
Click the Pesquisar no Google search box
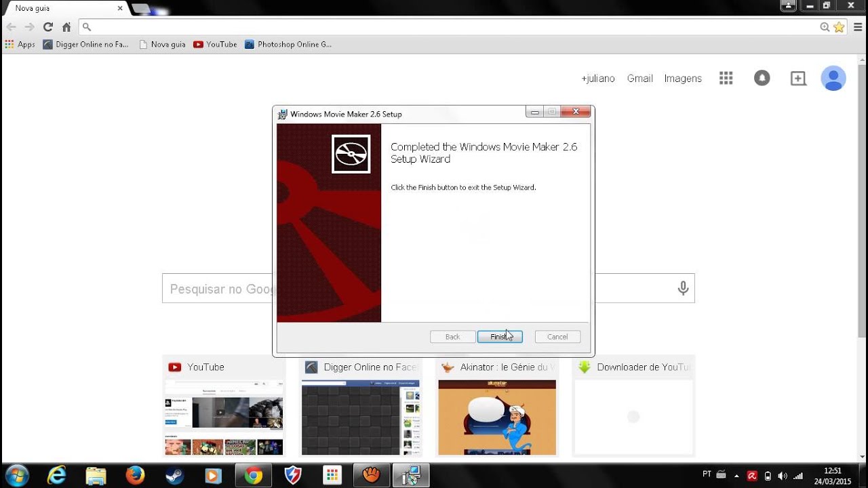click(429, 289)
